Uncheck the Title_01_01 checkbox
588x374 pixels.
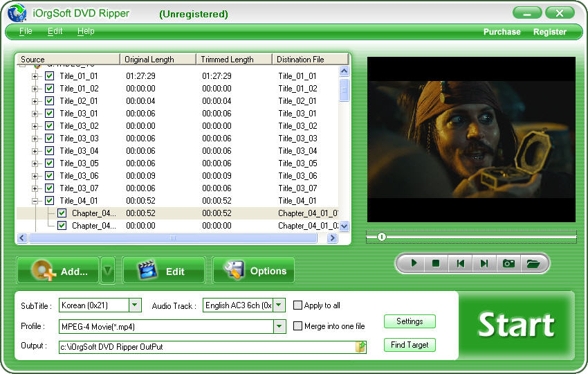pos(50,76)
